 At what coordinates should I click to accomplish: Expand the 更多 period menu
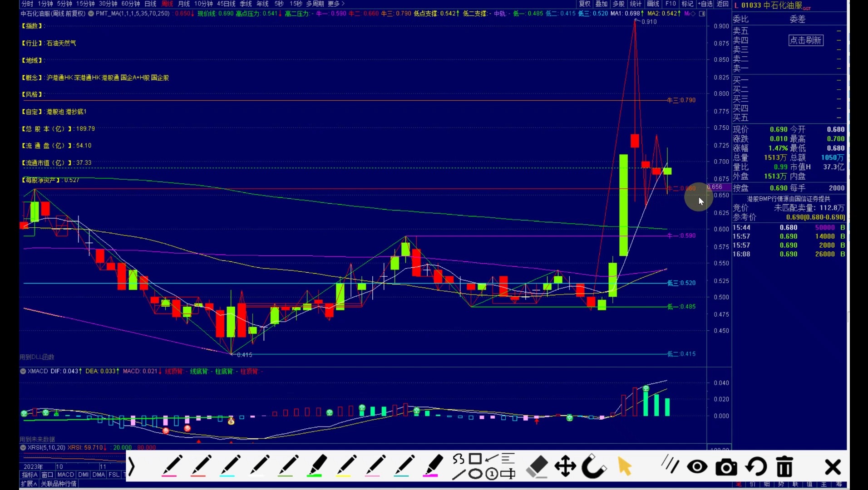pyautogui.click(x=336, y=4)
